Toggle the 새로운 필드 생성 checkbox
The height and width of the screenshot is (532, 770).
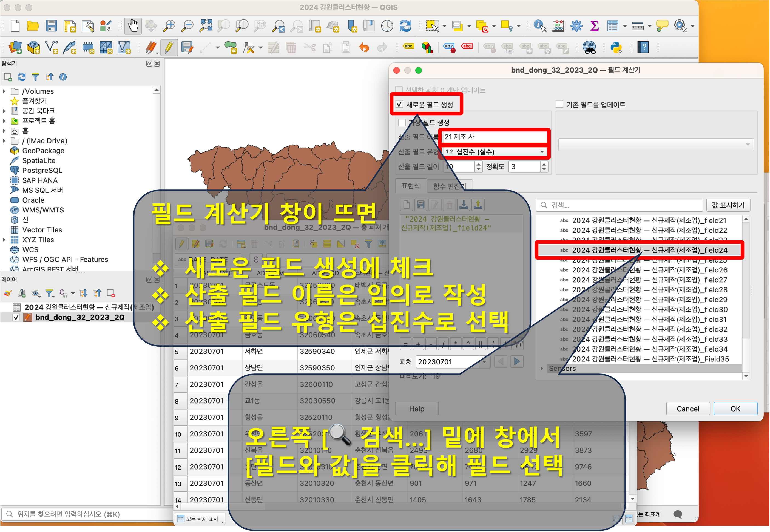(399, 104)
